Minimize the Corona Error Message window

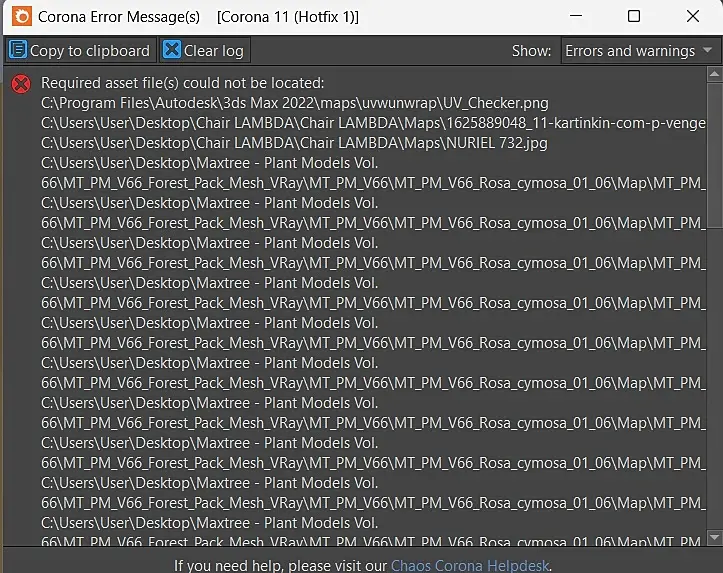point(576,16)
